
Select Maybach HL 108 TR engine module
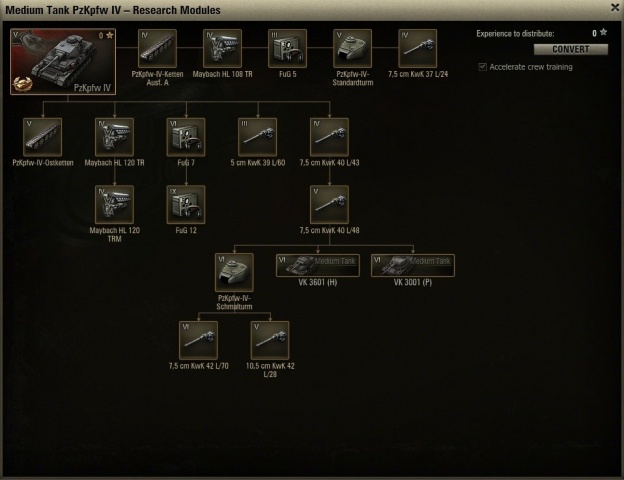222,48
